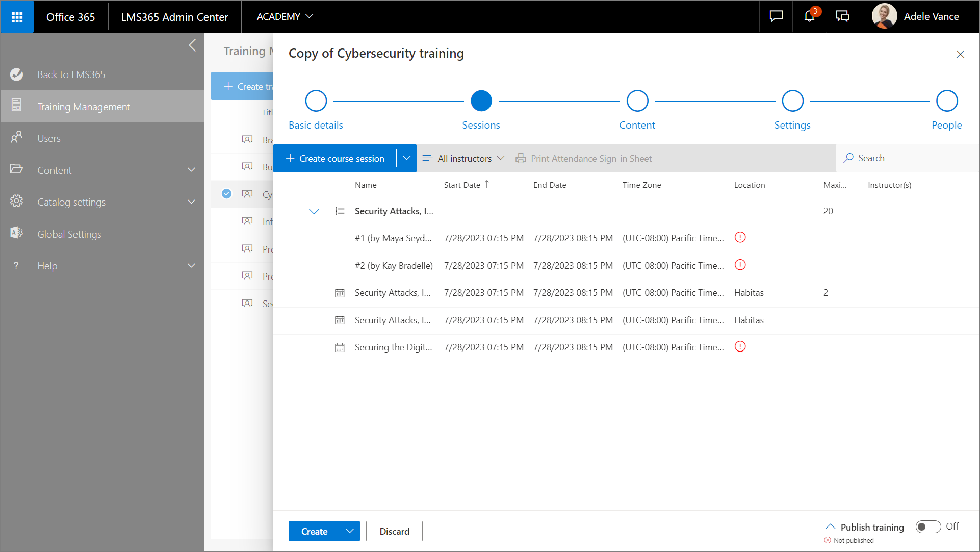Viewport: 980px width, 552px height.
Task: Toggle the Publish training switch on
Action: (x=928, y=526)
